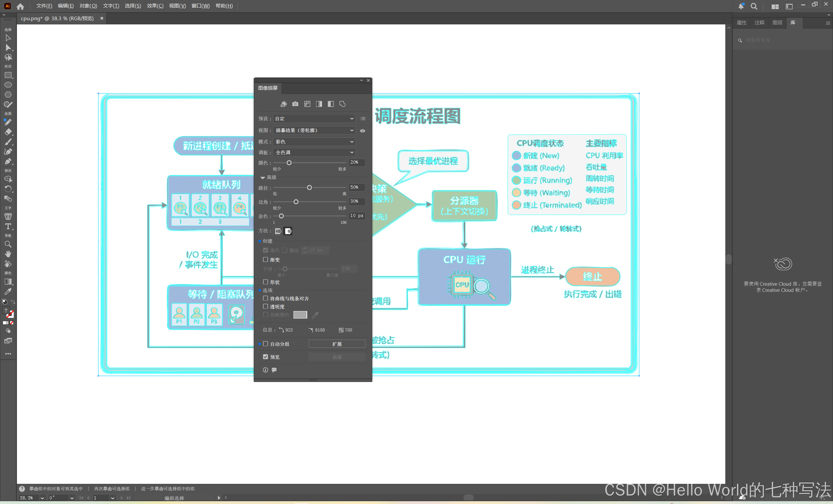Enable the 透明度 checkbox
The image size is (833, 504).
(266, 306)
